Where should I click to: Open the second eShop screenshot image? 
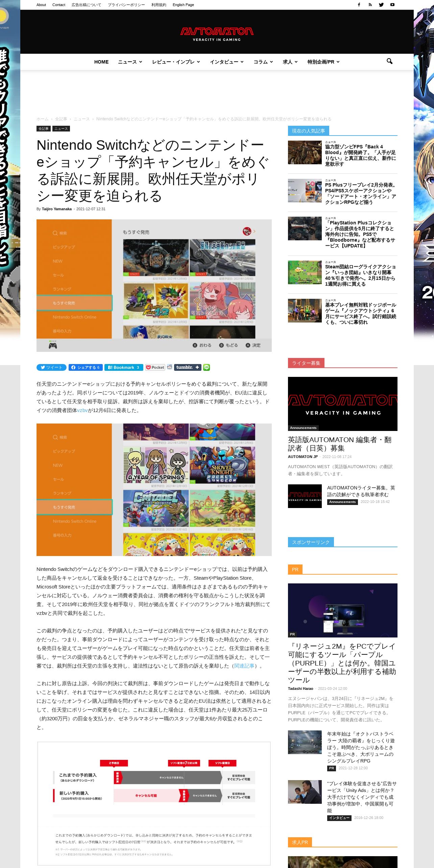154,490
